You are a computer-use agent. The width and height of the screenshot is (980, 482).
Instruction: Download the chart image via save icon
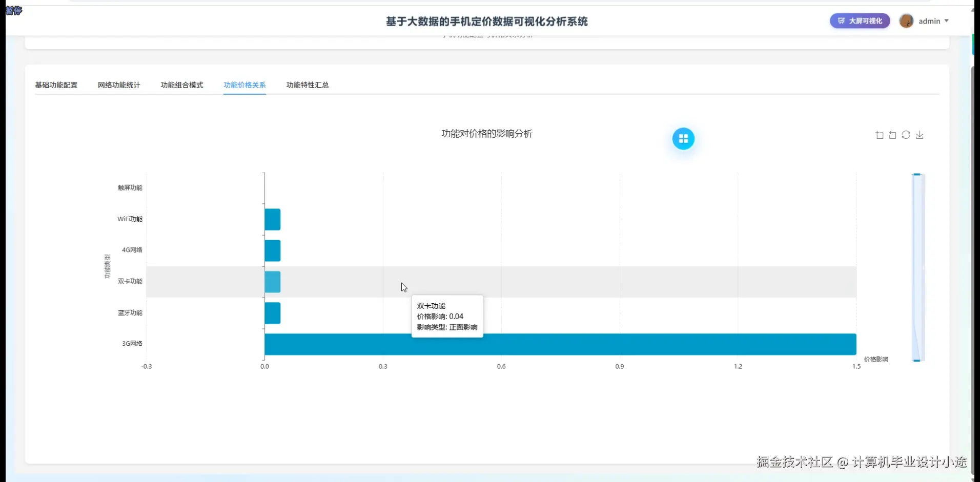click(920, 135)
